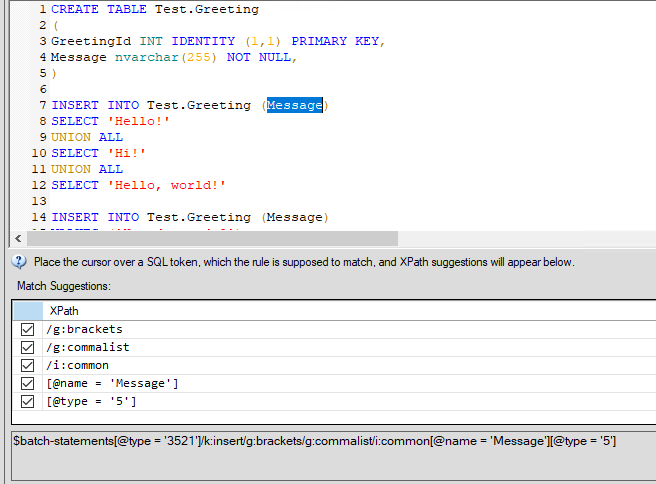Click nvarchar on line 4
656x484 pixels.
147,57
